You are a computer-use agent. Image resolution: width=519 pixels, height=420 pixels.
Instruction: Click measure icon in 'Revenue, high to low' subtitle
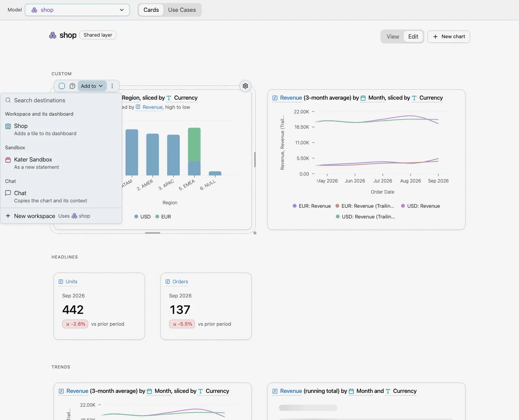pyautogui.click(x=138, y=107)
